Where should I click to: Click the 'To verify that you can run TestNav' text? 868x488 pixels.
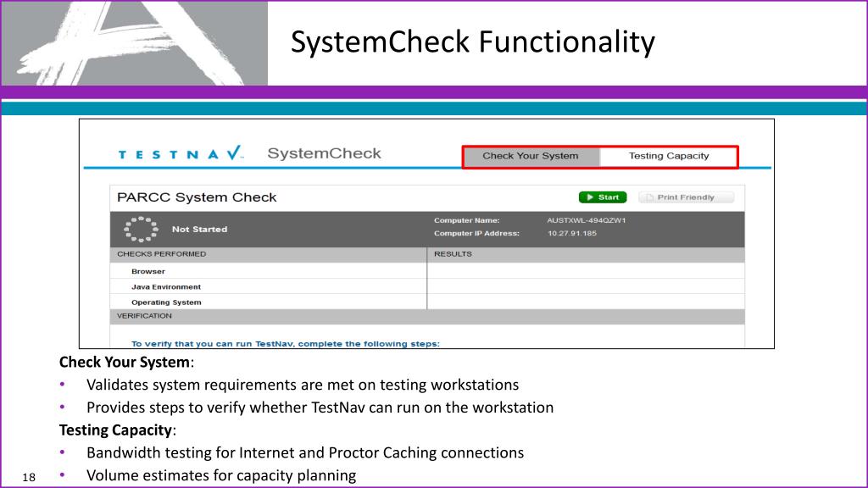pos(285,344)
